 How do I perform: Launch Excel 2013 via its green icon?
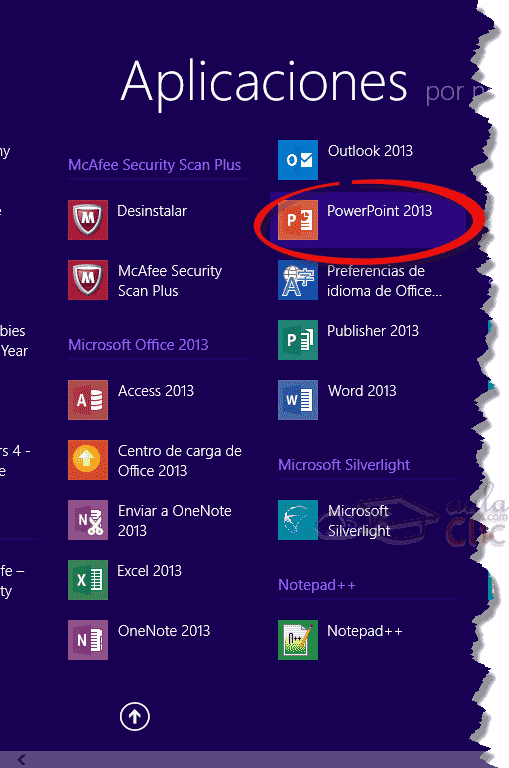coord(88,580)
